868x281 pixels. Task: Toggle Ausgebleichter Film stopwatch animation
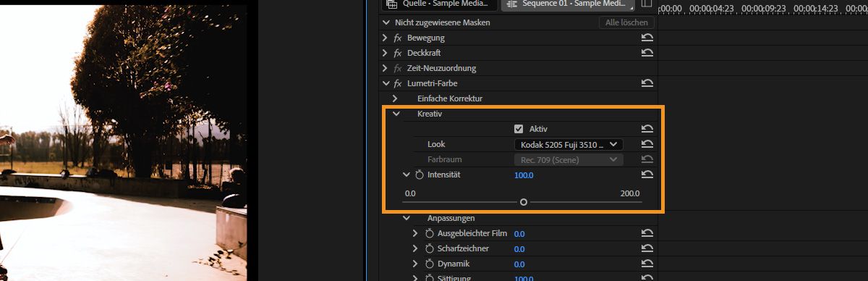429,233
